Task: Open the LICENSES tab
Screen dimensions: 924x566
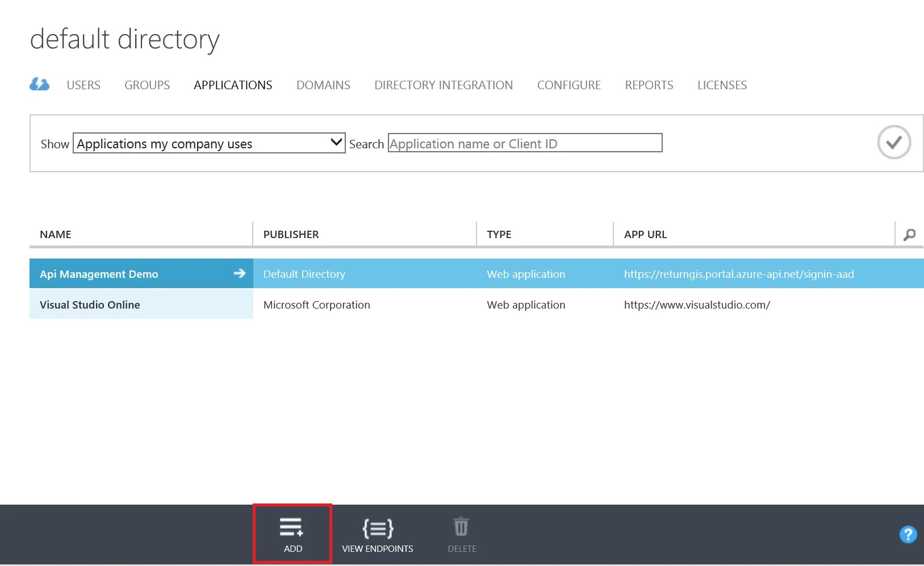Action: tap(722, 85)
